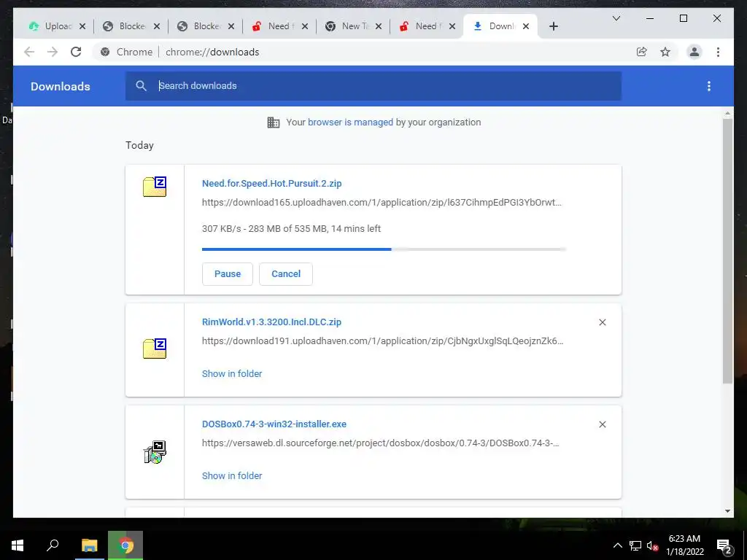Reload the downloads page

tap(76, 52)
